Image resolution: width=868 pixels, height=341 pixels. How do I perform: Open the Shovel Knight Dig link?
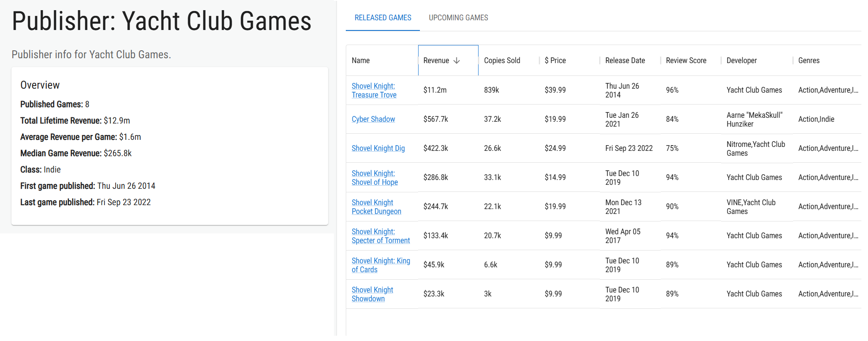[378, 148]
